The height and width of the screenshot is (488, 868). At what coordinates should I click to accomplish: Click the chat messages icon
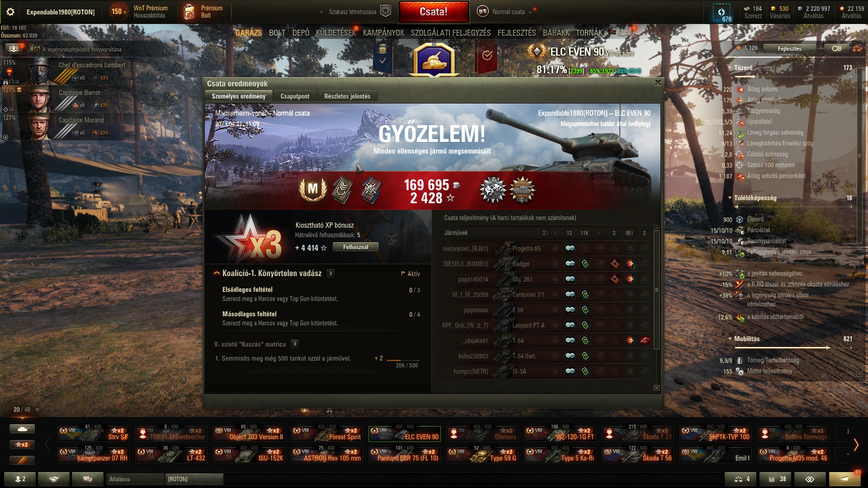point(88,479)
